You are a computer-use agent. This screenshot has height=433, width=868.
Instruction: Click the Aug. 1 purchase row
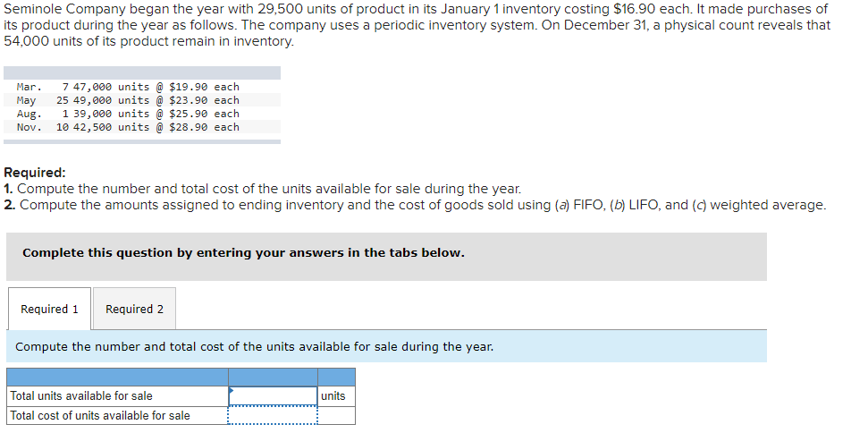pyautogui.click(x=128, y=114)
